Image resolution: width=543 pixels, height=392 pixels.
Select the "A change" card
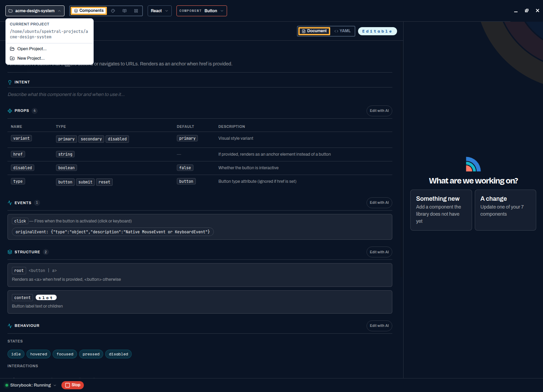[505, 210]
